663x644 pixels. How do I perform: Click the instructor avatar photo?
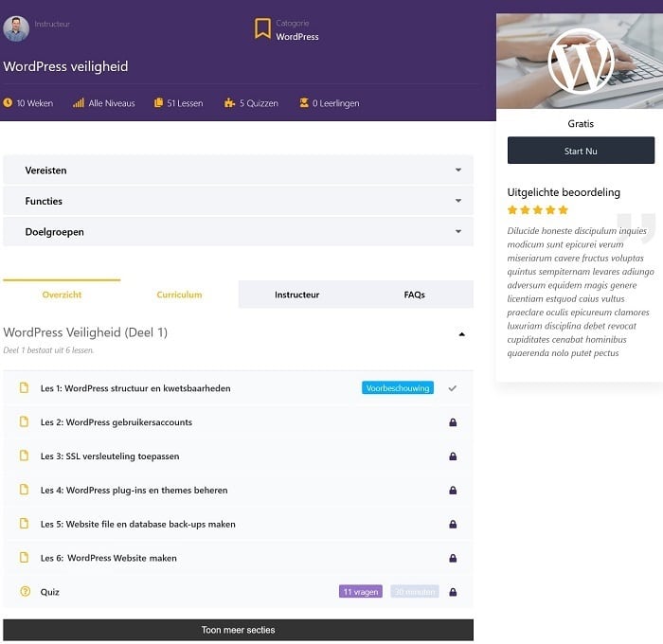click(16, 28)
